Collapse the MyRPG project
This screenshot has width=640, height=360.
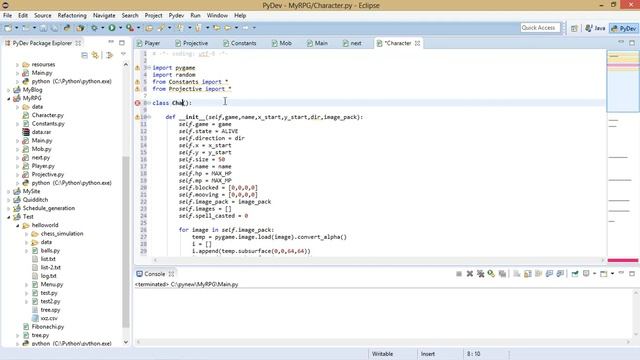click(9, 98)
